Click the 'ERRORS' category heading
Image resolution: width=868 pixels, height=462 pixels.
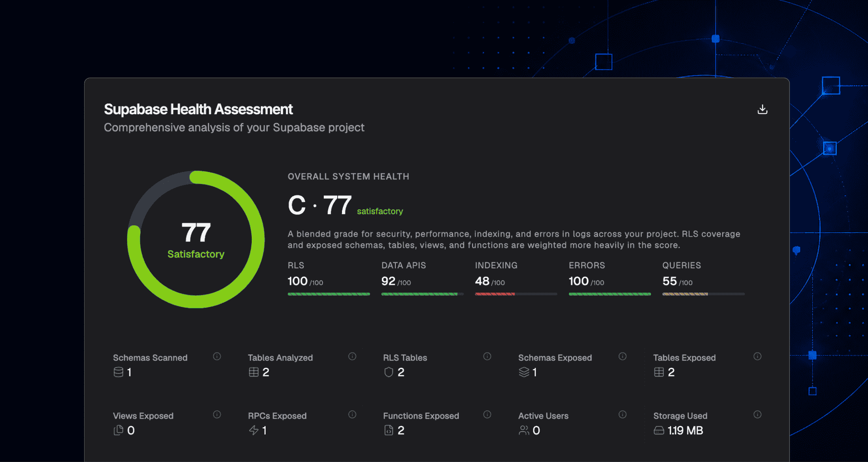pos(587,265)
